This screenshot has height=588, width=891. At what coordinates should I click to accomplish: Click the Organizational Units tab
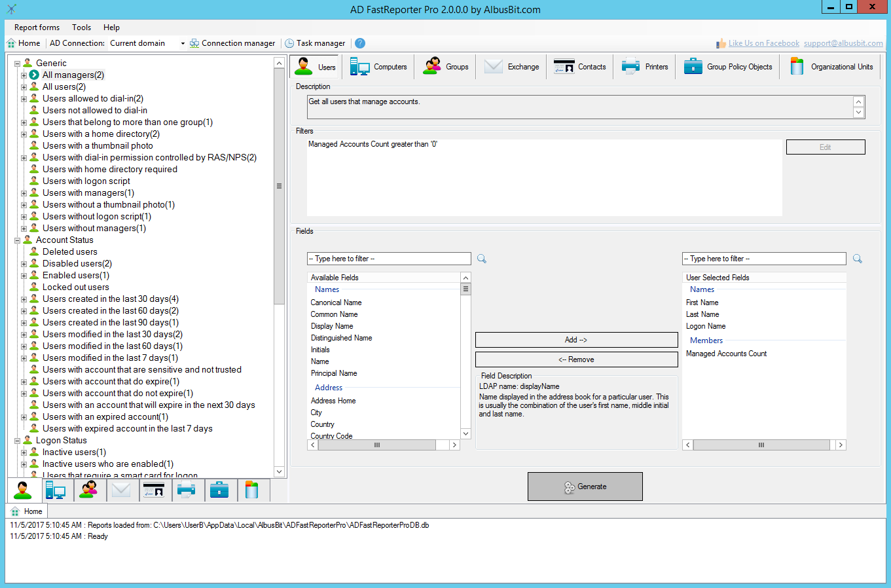pyautogui.click(x=831, y=67)
